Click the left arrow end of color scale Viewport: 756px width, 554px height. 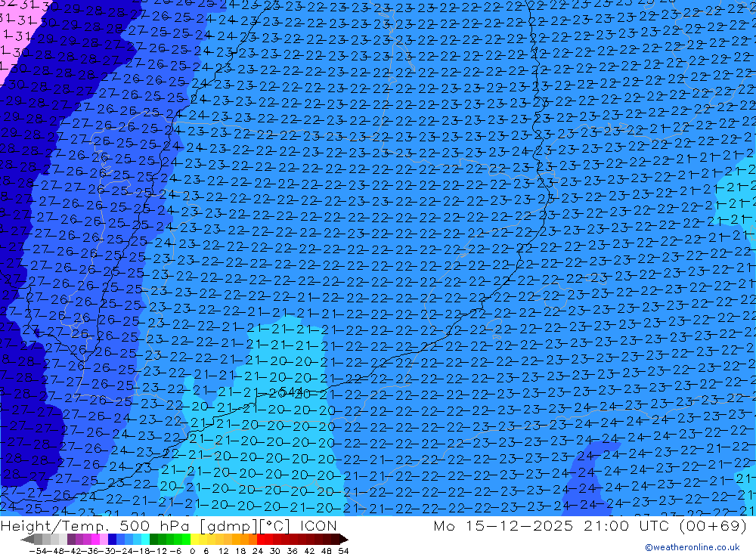(27, 540)
